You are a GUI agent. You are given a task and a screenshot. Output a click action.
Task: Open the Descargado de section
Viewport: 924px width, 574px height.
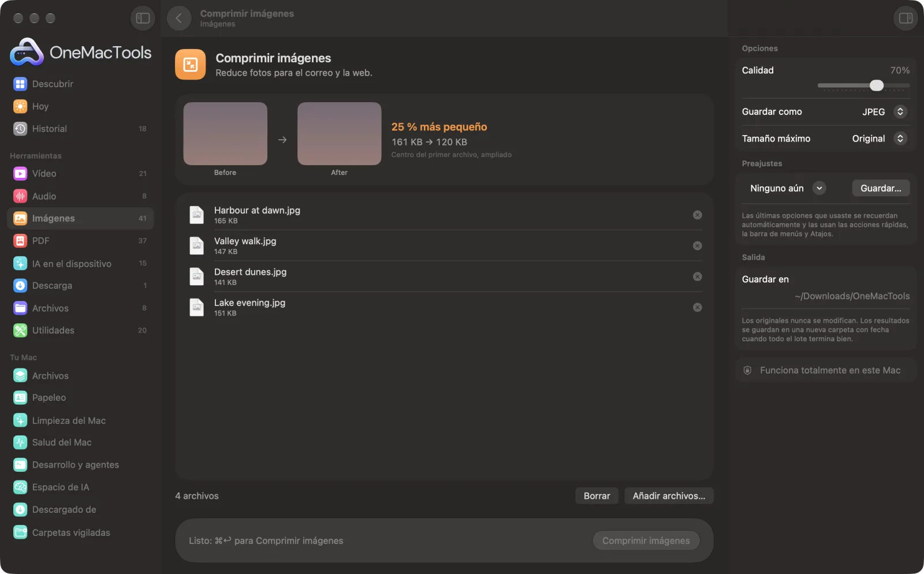point(80,509)
